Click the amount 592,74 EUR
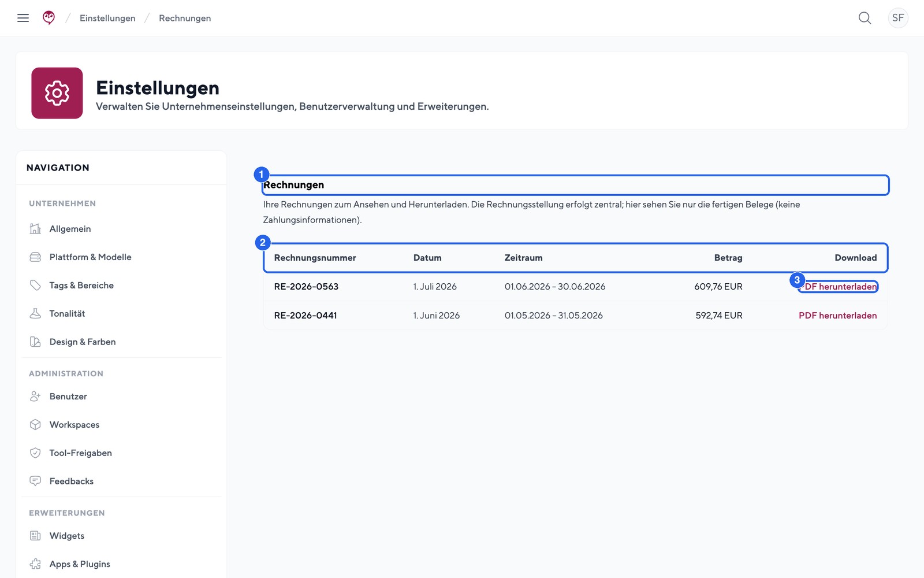 click(x=719, y=316)
